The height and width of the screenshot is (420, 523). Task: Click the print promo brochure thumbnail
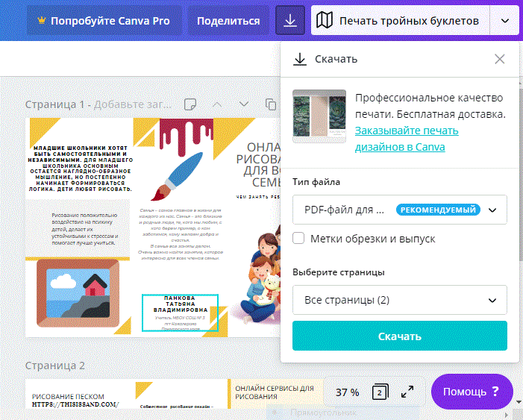tap(319, 116)
